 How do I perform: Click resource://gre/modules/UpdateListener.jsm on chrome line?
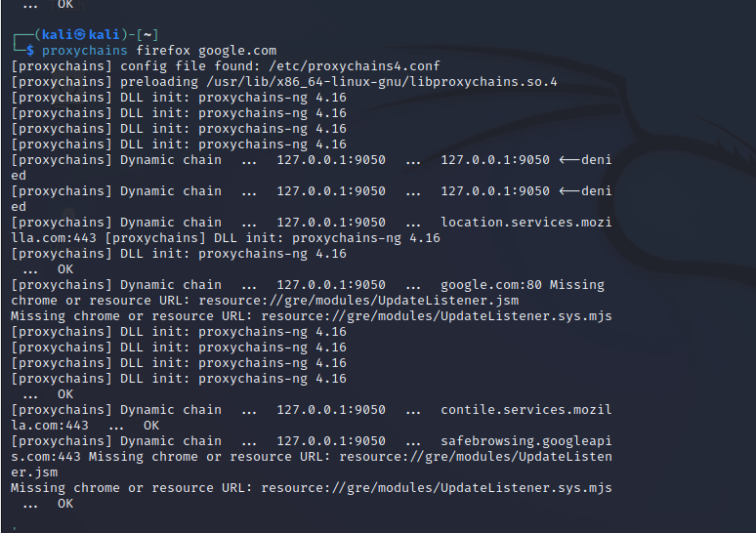(x=358, y=301)
